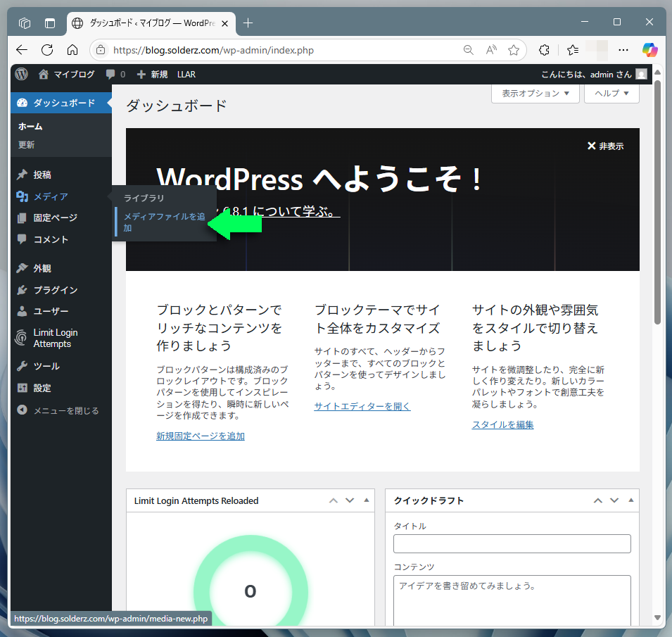Viewport: 672px width, 637px height.
Task: Select メディアファイルを追加 in the submenu
Action: click(164, 222)
